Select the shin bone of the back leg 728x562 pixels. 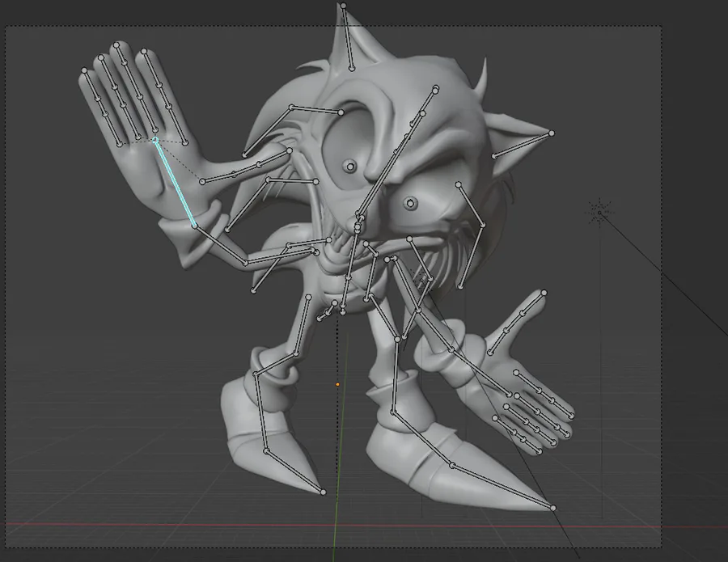[261, 412]
